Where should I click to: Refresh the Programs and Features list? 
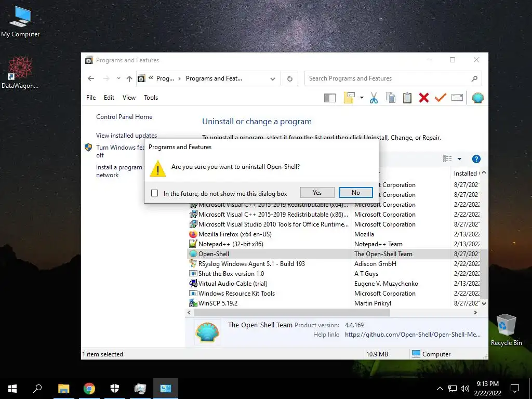tap(290, 79)
